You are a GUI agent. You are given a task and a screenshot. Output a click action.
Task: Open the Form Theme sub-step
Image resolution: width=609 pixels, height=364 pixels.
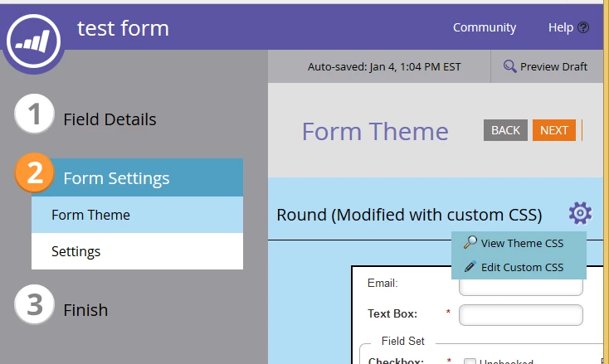(x=137, y=215)
